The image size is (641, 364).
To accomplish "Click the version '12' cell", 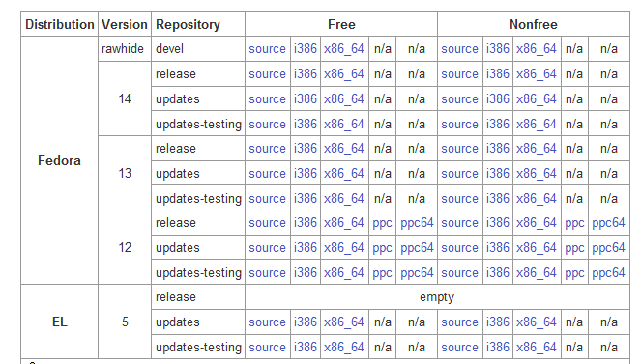I will pyautogui.click(x=125, y=248).
